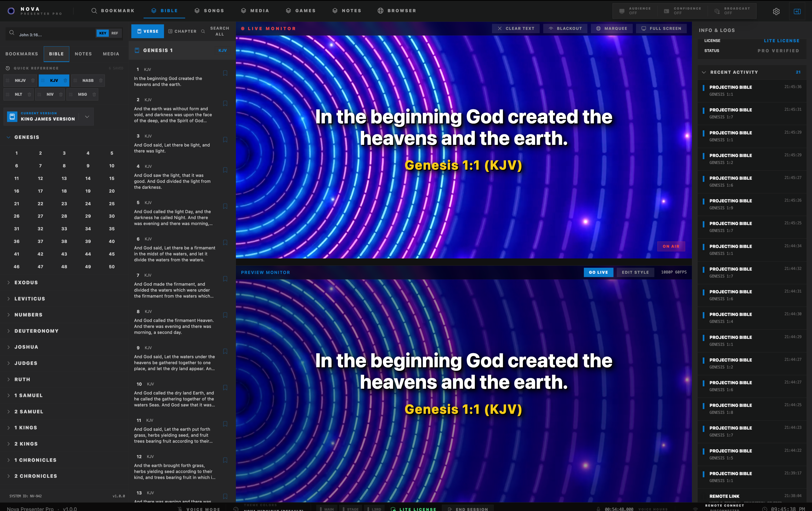The height and width of the screenshot is (511, 812).
Task: Click the drag-handle grid icon on NKJV chip
Action: (x=8, y=80)
